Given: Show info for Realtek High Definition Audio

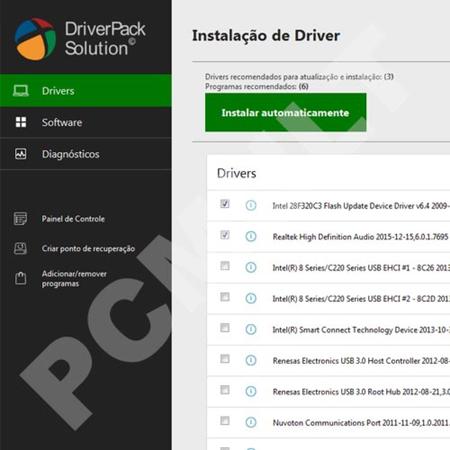Looking at the screenshot, I should pyautogui.click(x=251, y=236).
